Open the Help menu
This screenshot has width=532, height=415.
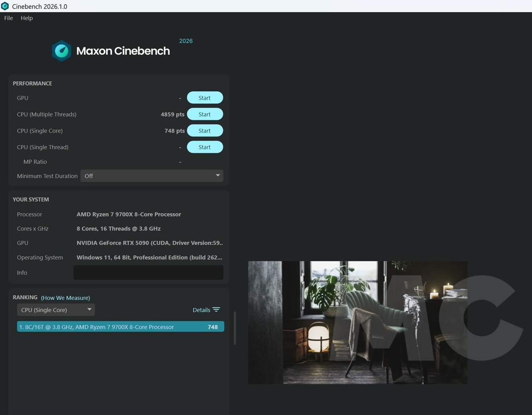click(x=27, y=18)
